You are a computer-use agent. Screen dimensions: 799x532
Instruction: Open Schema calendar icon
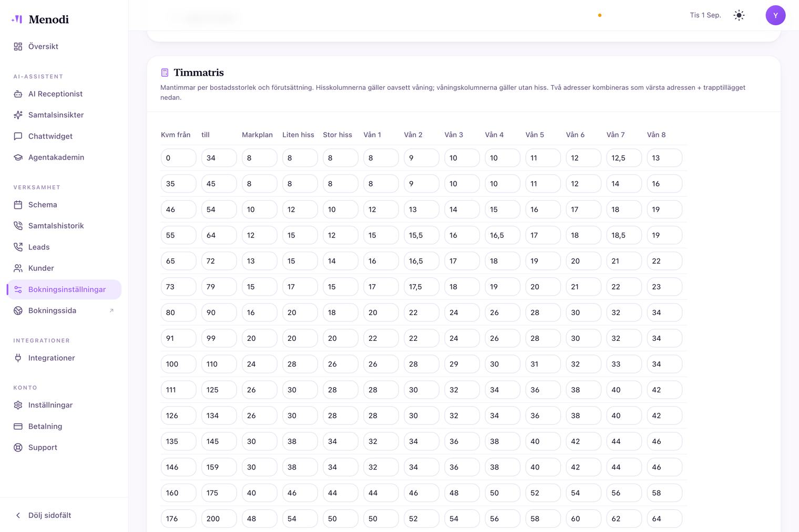pos(18,205)
